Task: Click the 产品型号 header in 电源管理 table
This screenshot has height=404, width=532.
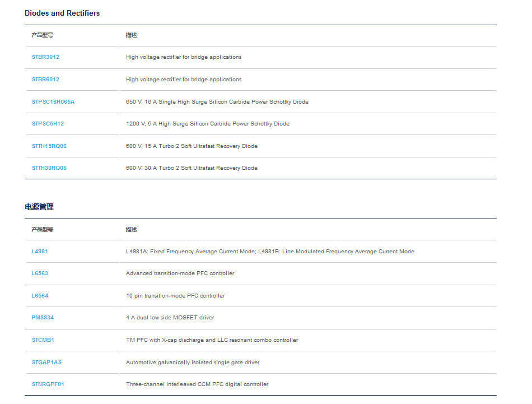Action: tap(43, 230)
